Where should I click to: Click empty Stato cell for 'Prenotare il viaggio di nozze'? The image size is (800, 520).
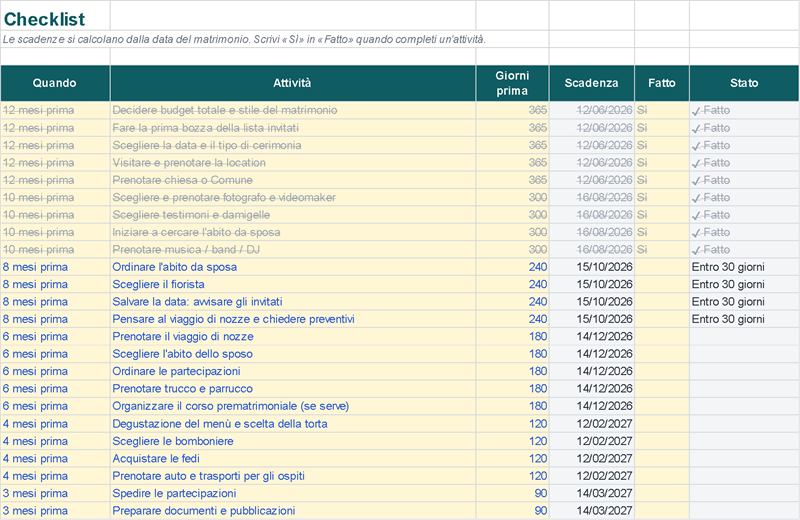[x=744, y=336]
